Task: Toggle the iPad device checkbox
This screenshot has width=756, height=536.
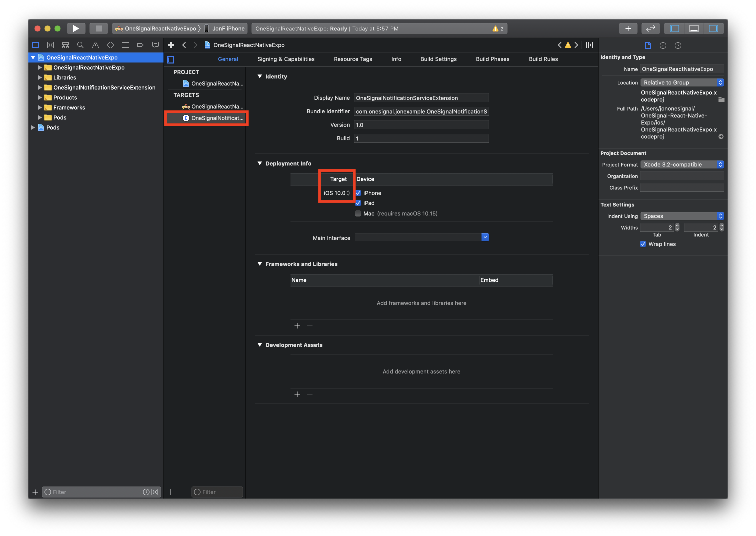Action: pyautogui.click(x=358, y=203)
